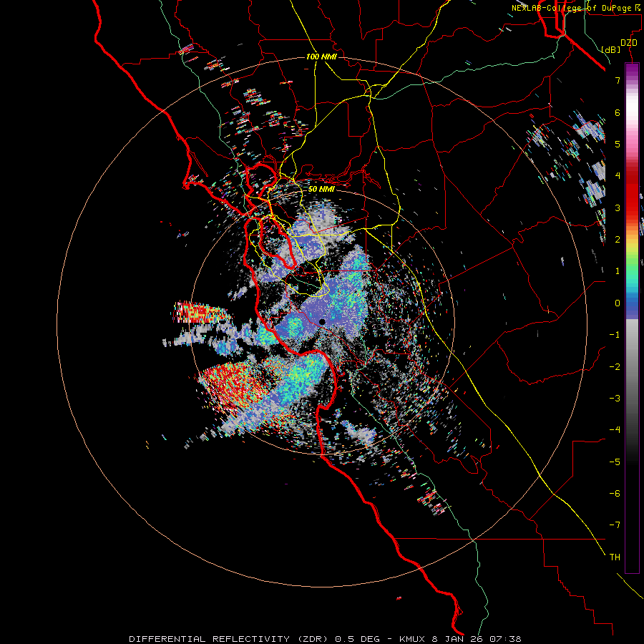
Task: Click the "-6" tick label on the color scale
Action: click(x=615, y=494)
